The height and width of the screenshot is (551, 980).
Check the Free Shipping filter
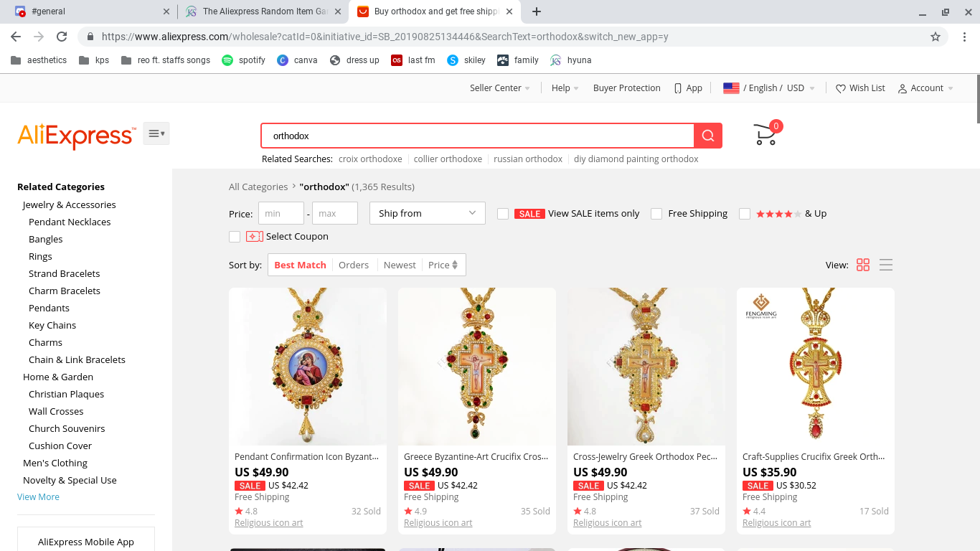click(656, 214)
